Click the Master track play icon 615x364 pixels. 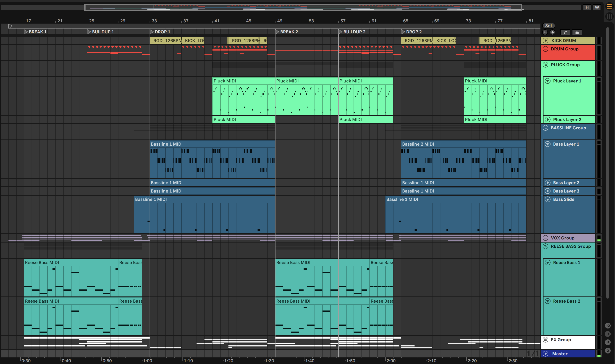pyautogui.click(x=545, y=354)
